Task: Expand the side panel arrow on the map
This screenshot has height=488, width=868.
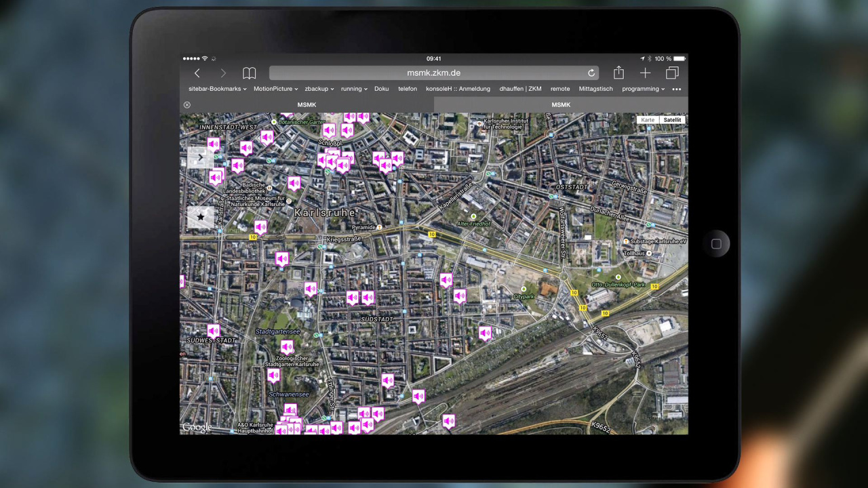Action: point(201,157)
